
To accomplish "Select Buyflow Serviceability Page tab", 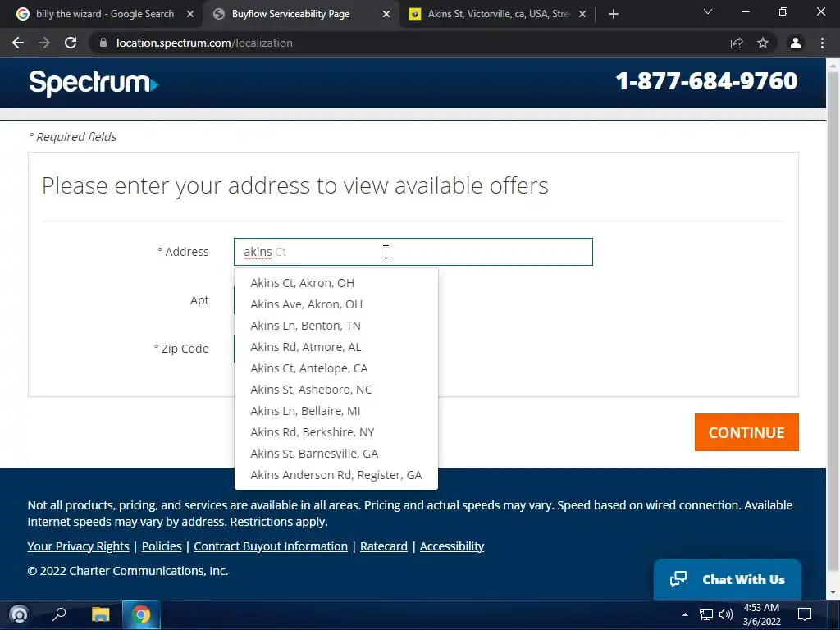I will click(301, 14).
